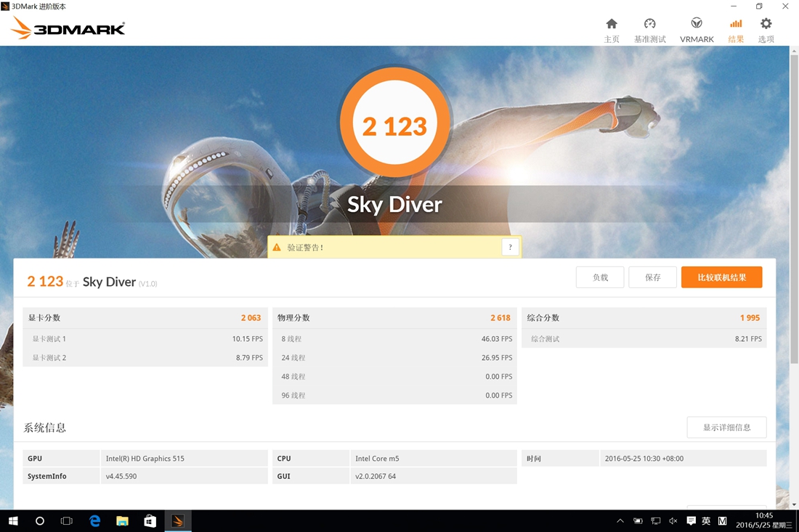Click 物理分数 header label
799x532 pixels.
point(293,318)
